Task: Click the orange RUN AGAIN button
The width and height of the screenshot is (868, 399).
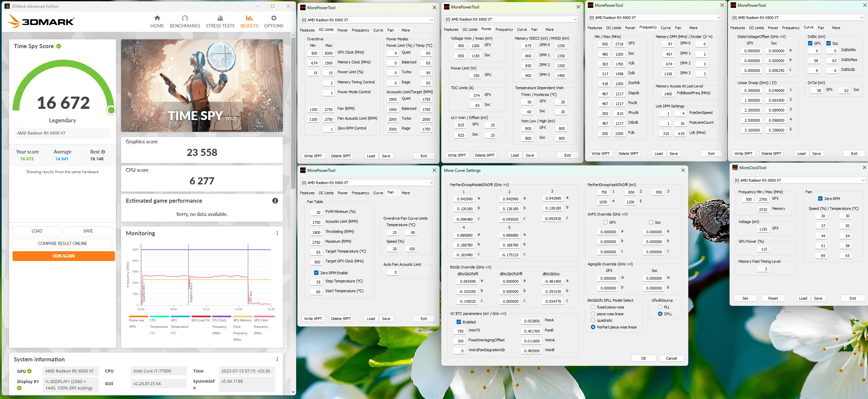Action: pyautogui.click(x=64, y=256)
